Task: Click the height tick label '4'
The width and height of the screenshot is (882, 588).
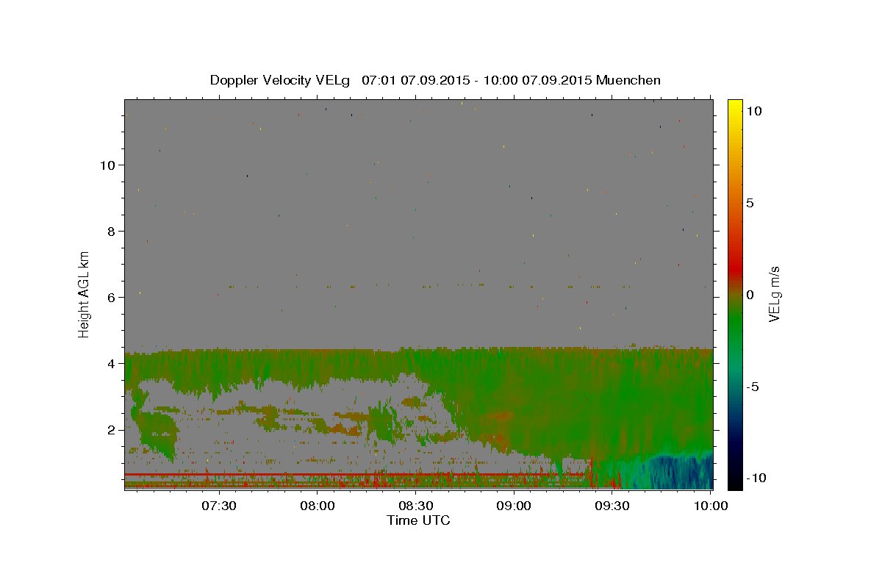Action: pos(112,364)
